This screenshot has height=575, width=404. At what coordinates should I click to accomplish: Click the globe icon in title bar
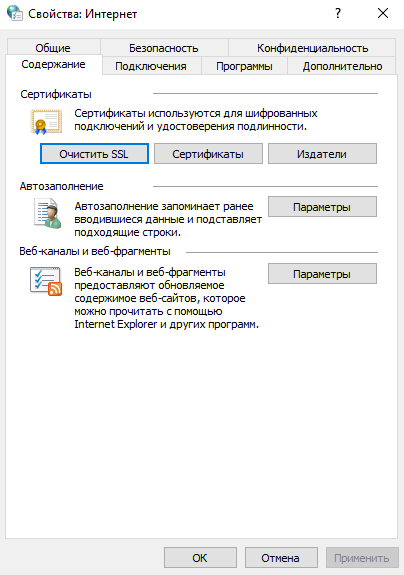tap(15, 12)
